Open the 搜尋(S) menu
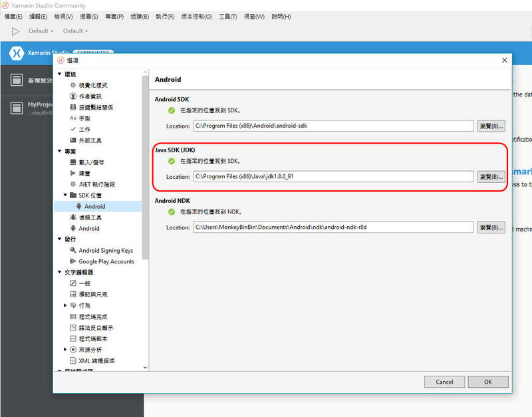Image resolution: width=532 pixels, height=417 pixels. (x=89, y=16)
